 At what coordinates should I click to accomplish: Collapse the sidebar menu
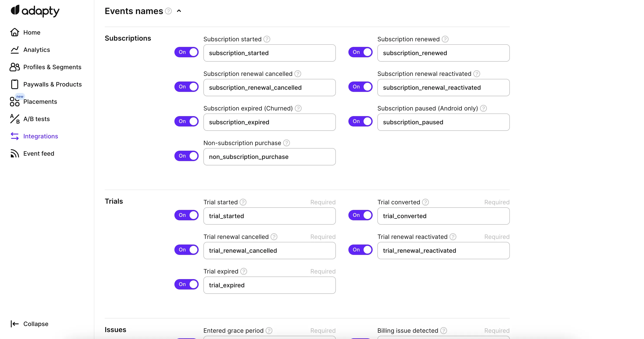point(29,324)
